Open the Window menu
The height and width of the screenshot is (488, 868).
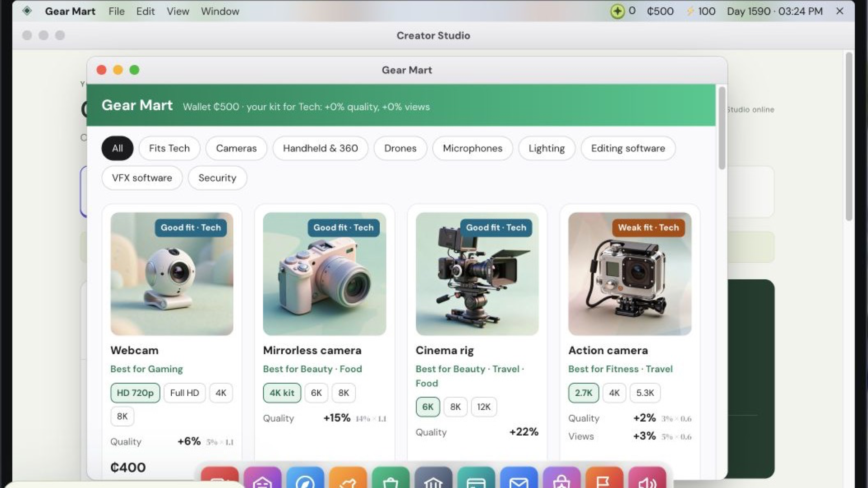pos(220,11)
